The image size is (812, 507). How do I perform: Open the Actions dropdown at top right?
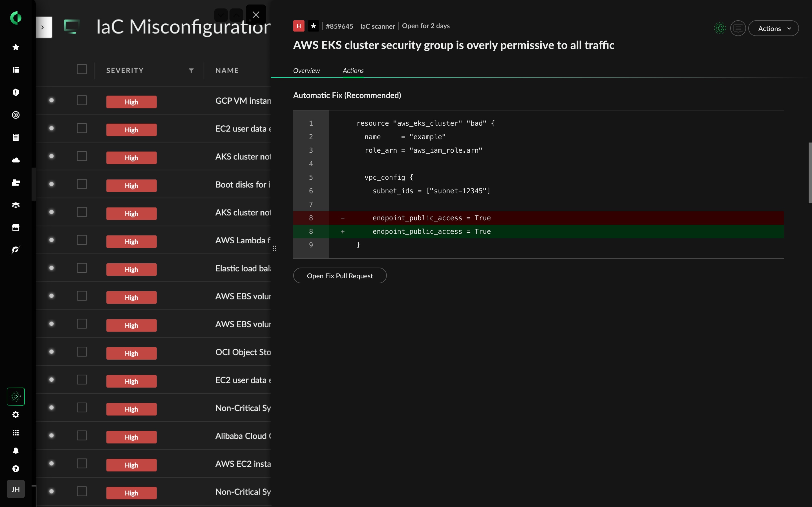pyautogui.click(x=773, y=28)
